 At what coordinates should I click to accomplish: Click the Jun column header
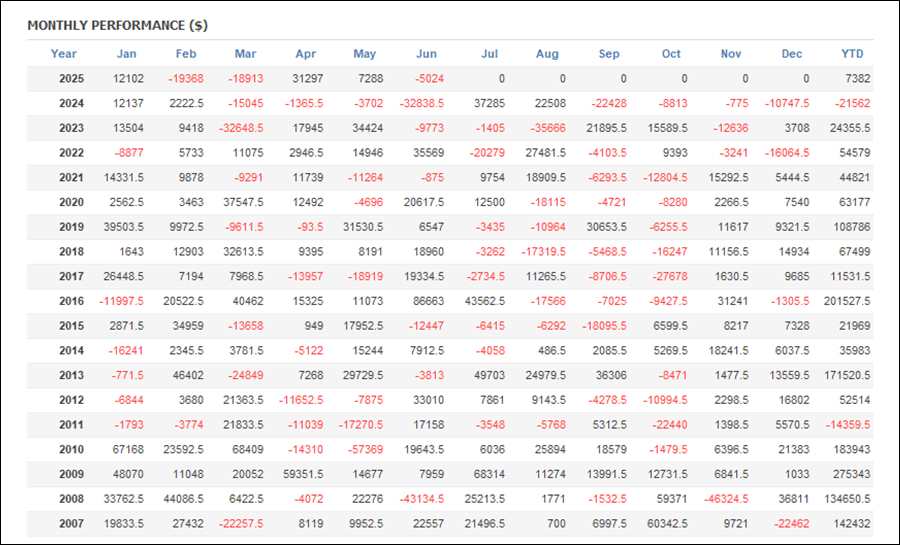tap(426, 54)
